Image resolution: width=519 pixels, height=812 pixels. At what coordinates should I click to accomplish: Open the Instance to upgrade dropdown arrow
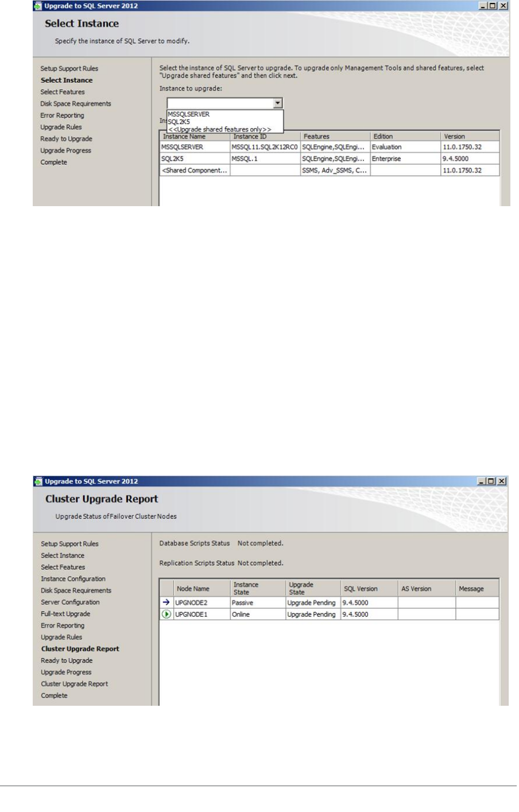point(278,103)
